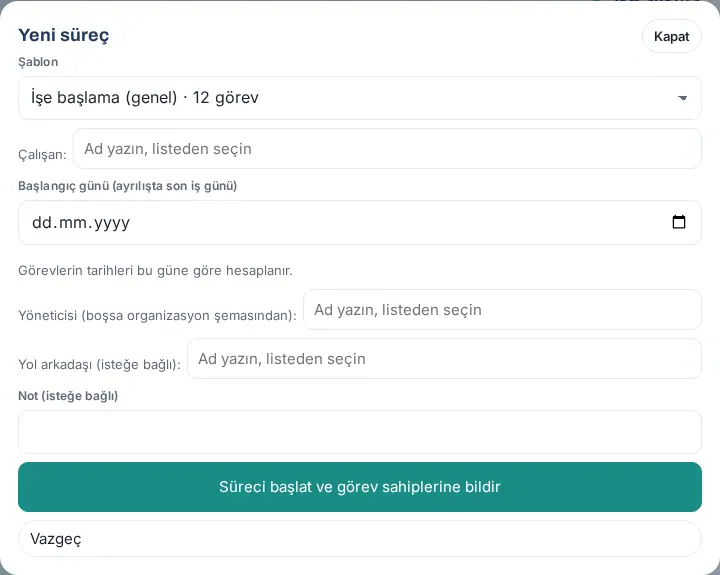Screen dimensions: 720x575
Task: Cancel with the Vazgeç button
Action: coord(360,539)
